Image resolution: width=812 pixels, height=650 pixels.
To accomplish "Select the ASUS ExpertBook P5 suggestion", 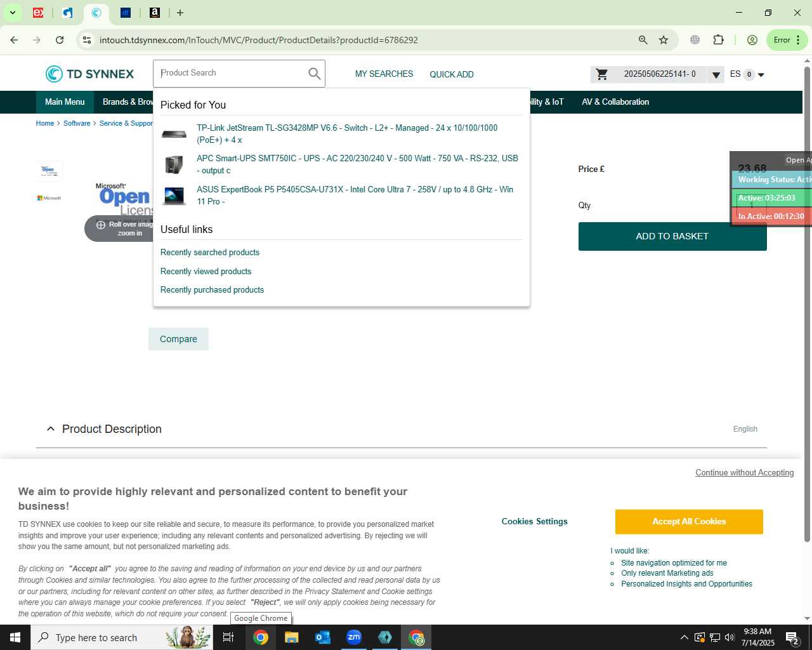I will 355,196.
